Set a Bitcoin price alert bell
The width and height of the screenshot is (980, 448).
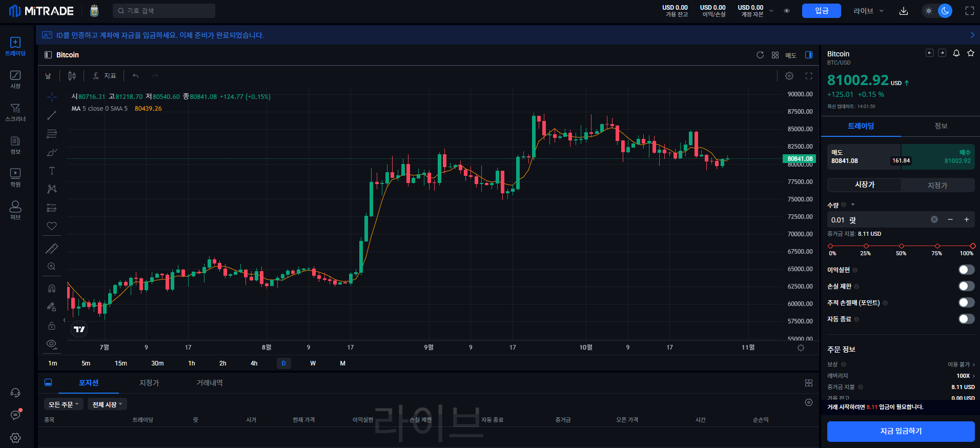pos(956,53)
